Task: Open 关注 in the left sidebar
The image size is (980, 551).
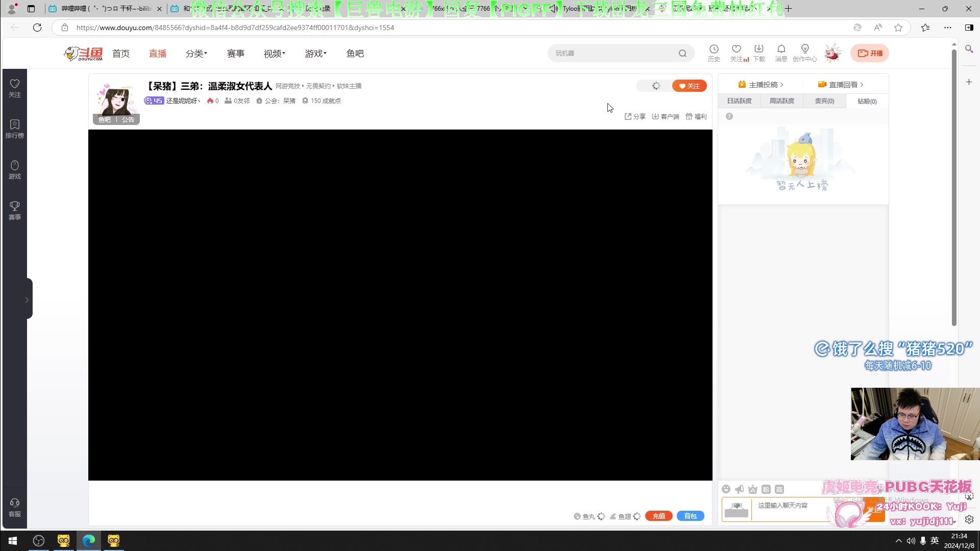Action: [x=15, y=88]
